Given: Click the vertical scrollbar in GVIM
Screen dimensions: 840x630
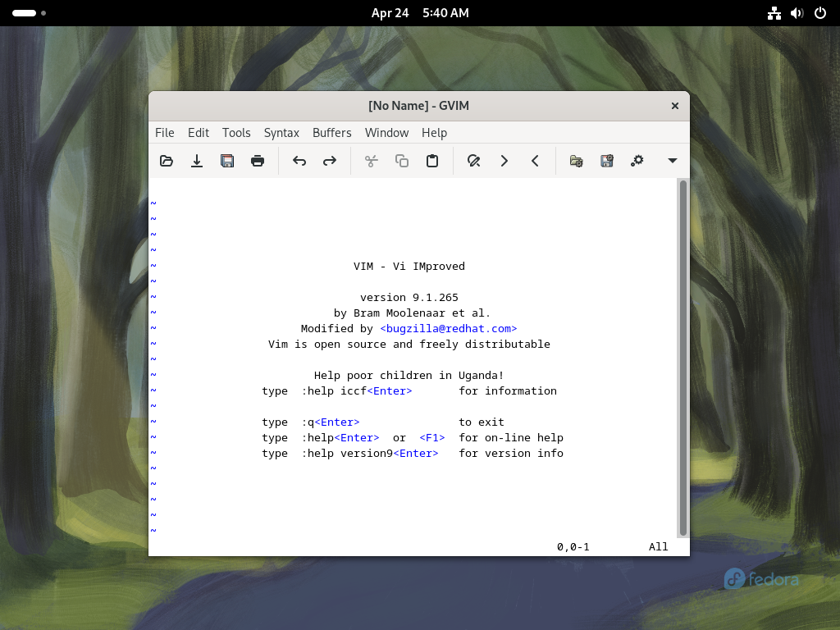Looking at the screenshot, I should click(683, 358).
